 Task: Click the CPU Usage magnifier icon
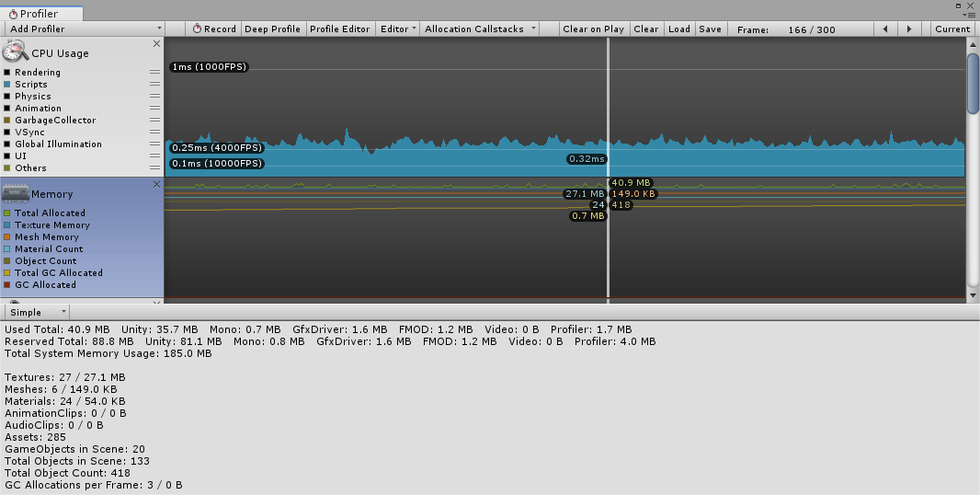pyautogui.click(x=15, y=52)
